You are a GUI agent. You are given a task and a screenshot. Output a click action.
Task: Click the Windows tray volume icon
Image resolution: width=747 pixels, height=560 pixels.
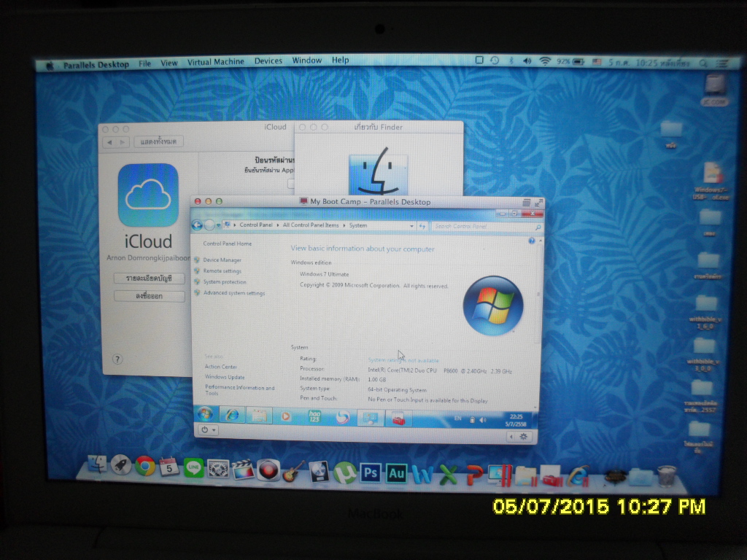(483, 420)
